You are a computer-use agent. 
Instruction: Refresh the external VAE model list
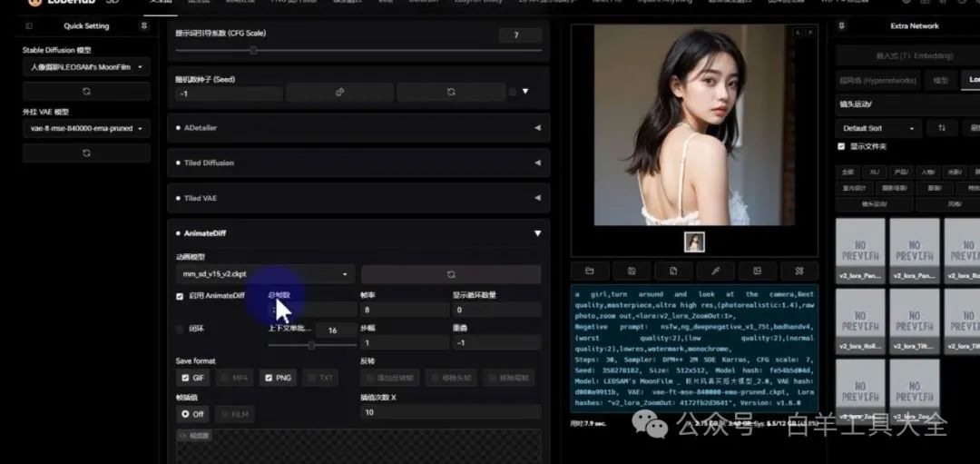click(x=86, y=153)
